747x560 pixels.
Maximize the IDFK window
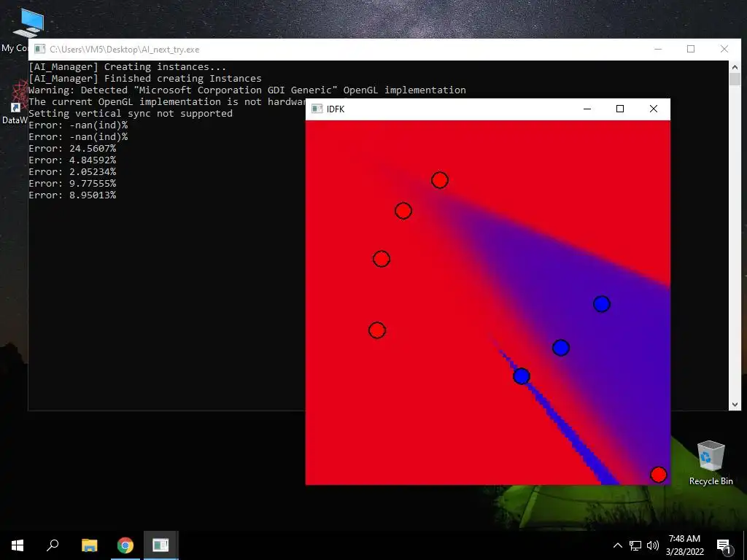[620, 109]
